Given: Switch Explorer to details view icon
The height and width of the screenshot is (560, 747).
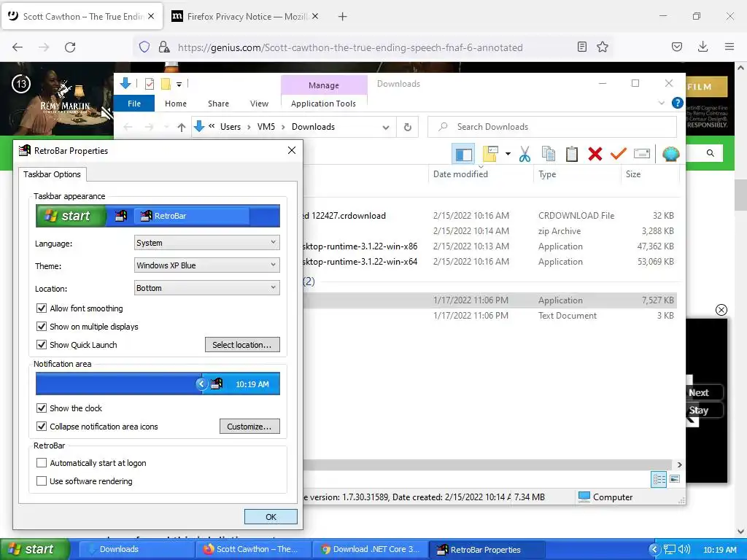Looking at the screenshot, I should tap(659, 480).
